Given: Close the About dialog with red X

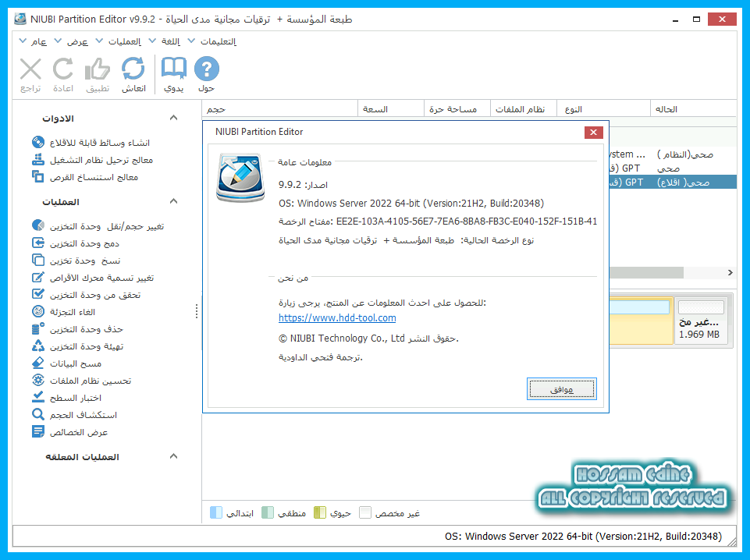Looking at the screenshot, I should pyautogui.click(x=594, y=133).
